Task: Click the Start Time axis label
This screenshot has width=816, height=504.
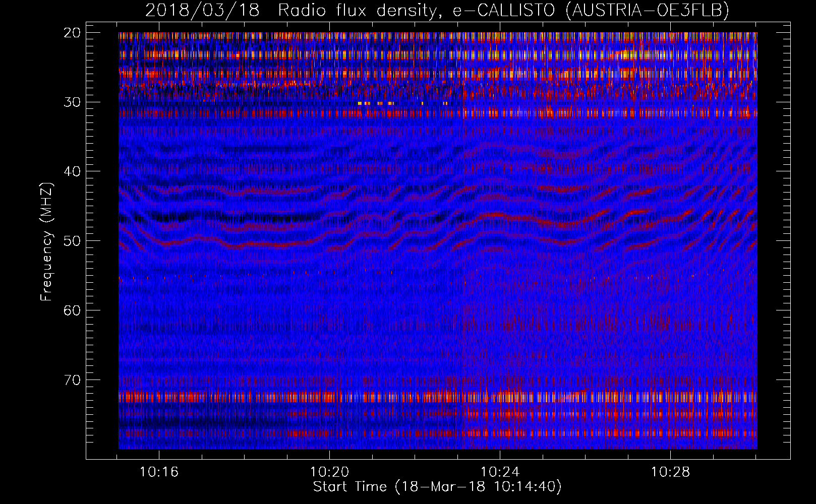Action: pos(437,487)
